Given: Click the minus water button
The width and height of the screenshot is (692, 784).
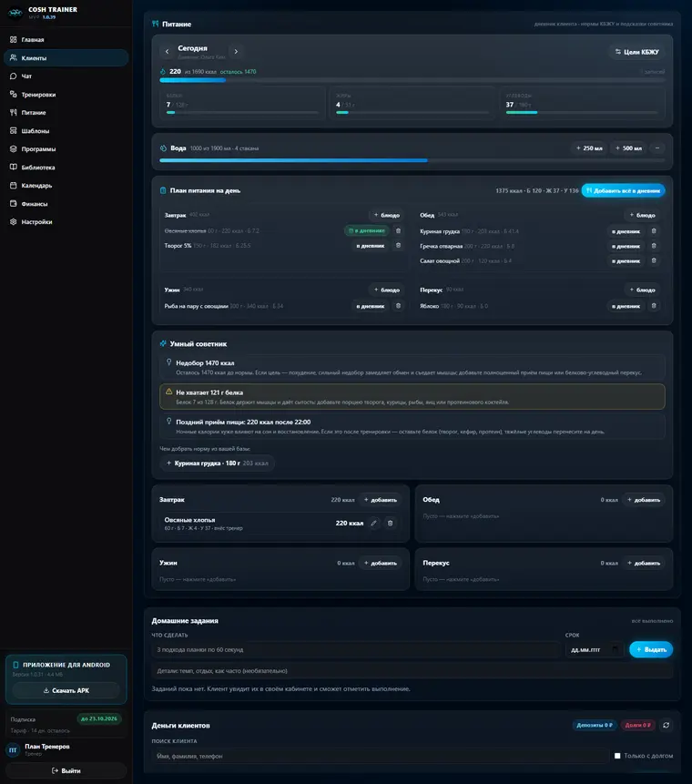Looking at the screenshot, I should coord(657,148).
